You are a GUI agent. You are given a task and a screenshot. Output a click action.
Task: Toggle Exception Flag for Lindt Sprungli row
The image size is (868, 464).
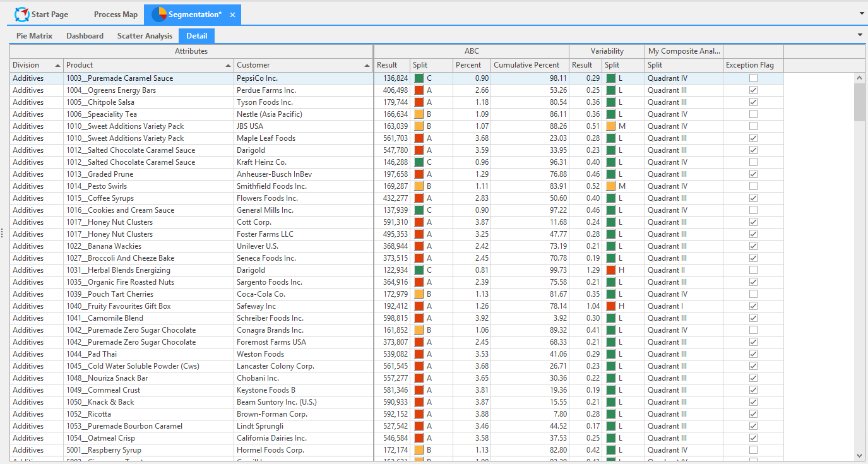pyautogui.click(x=753, y=426)
